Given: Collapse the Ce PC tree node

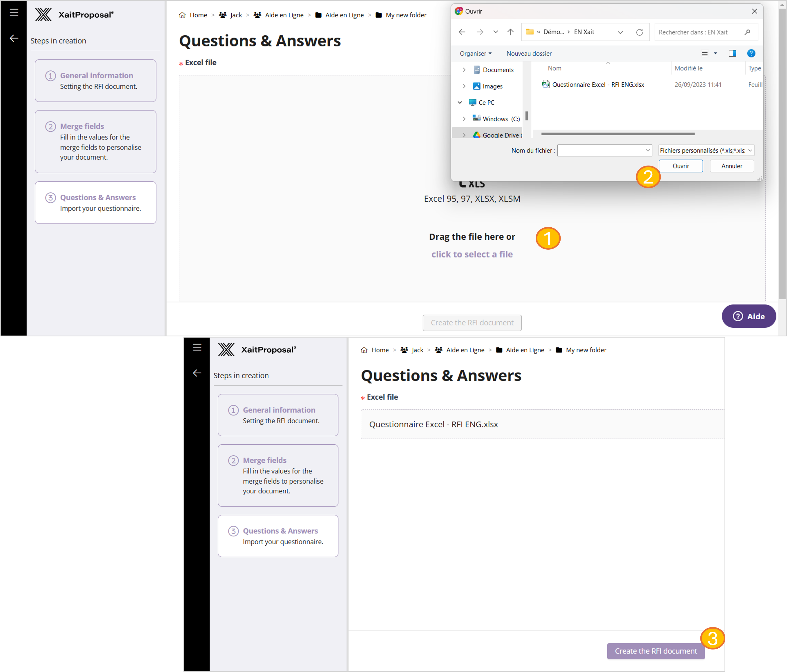Looking at the screenshot, I should point(460,103).
